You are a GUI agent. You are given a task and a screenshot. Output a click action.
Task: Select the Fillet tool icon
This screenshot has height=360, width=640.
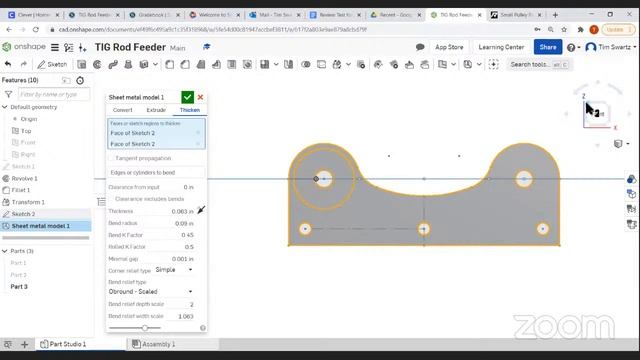(169, 64)
